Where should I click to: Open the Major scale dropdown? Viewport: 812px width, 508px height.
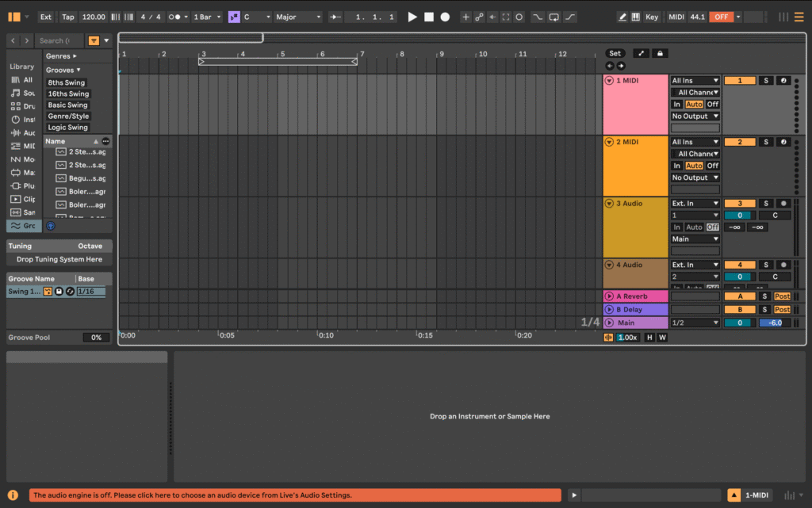point(298,17)
